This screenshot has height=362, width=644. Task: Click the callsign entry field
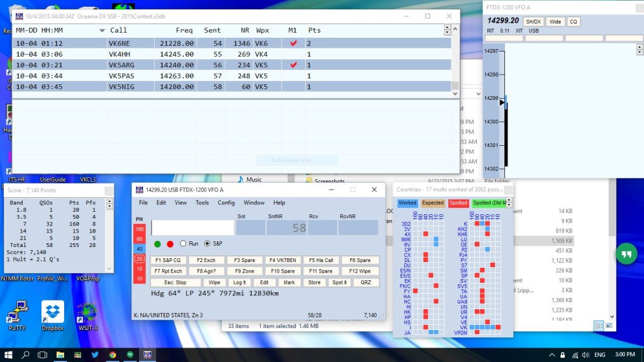click(192, 228)
